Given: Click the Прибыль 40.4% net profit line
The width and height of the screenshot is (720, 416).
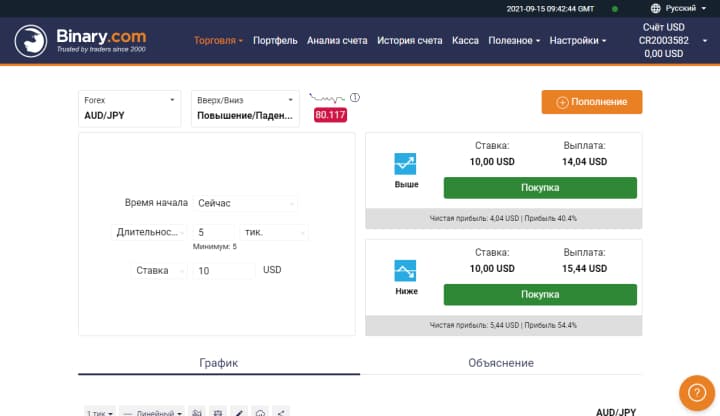Looking at the screenshot, I should coord(503,219).
